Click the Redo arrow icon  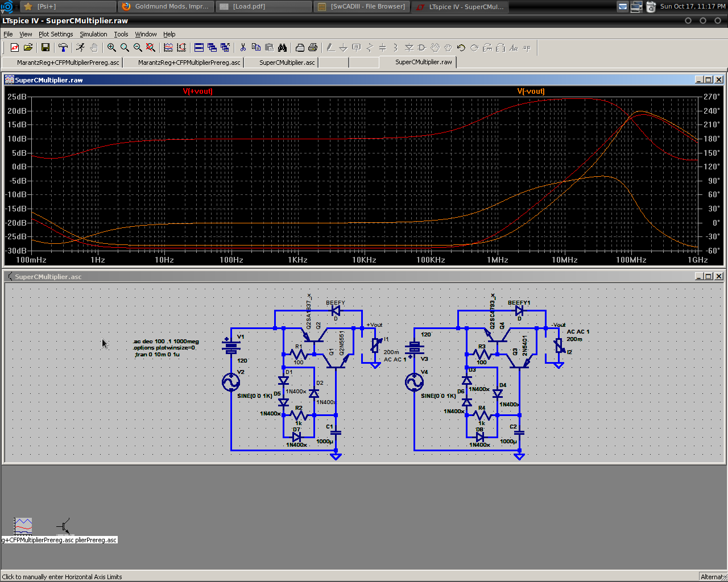474,48
